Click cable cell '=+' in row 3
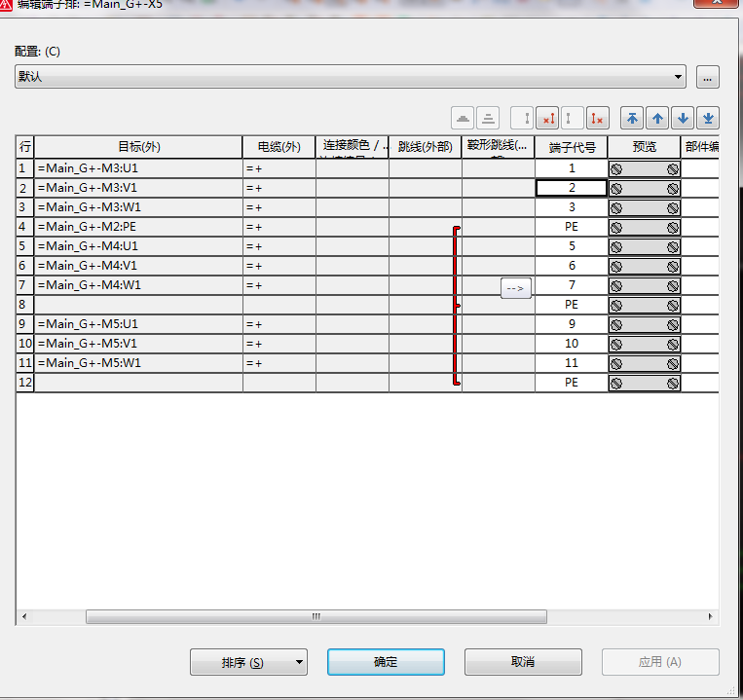The image size is (743, 700). tap(279, 207)
